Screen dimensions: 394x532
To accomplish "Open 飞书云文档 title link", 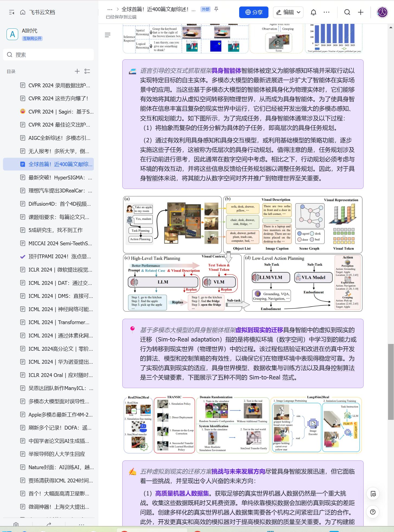I will 42,12.
